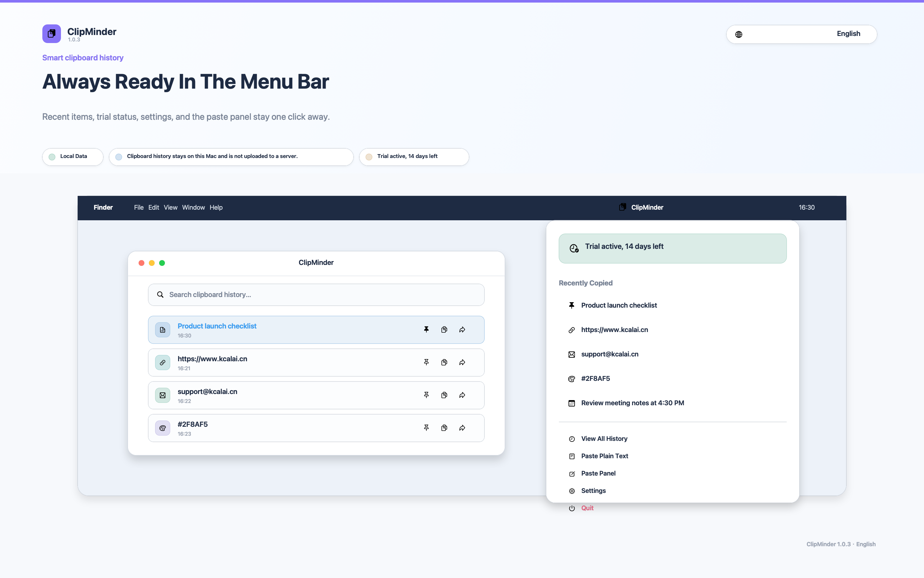Click the Smart clipboard history label
Viewport: 924px width, 578px height.
82,58
